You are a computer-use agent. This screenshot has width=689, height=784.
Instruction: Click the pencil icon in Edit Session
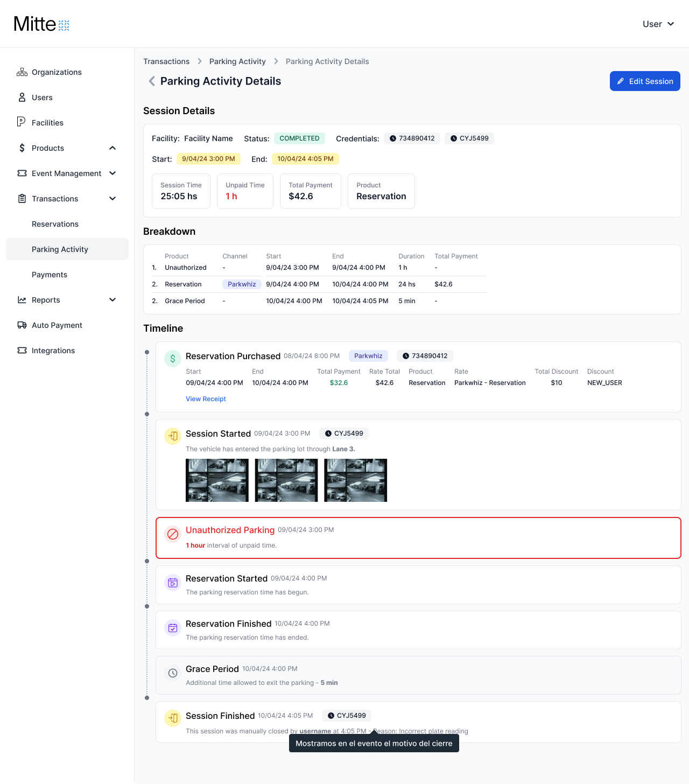pyautogui.click(x=621, y=81)
